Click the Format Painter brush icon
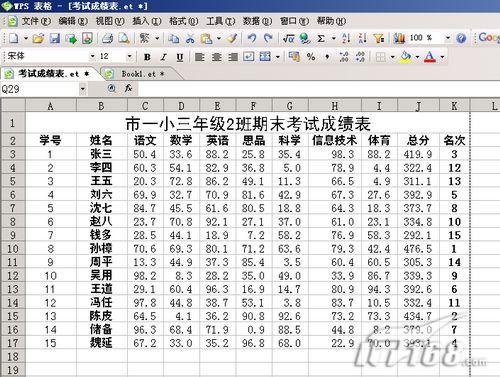This screenshot has height=377, width=500. pos(232,38)
